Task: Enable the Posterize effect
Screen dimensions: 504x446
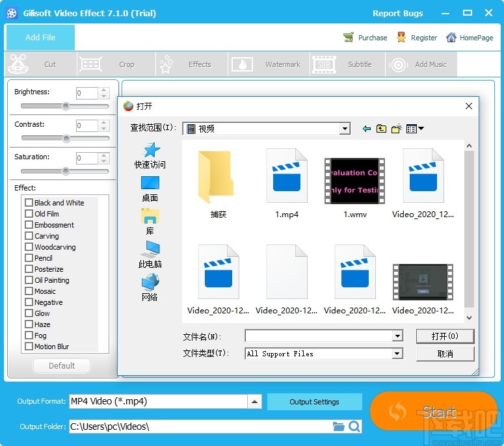Action: tap(29, 269)
